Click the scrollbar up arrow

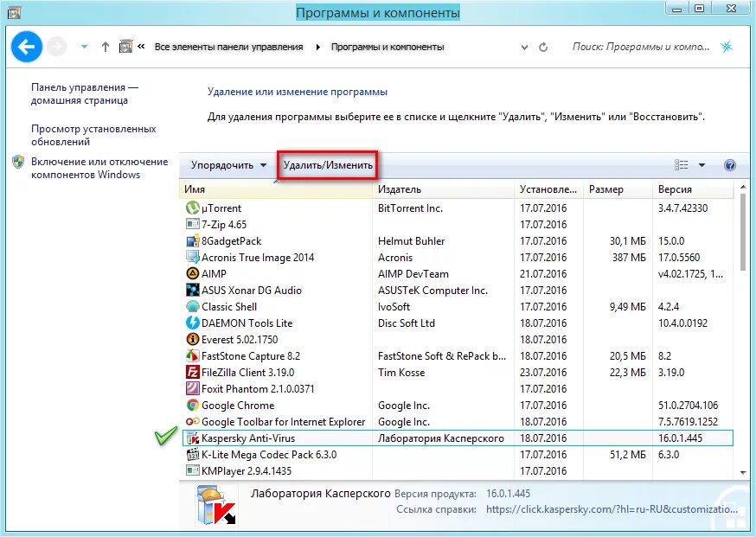click(743, 187)
